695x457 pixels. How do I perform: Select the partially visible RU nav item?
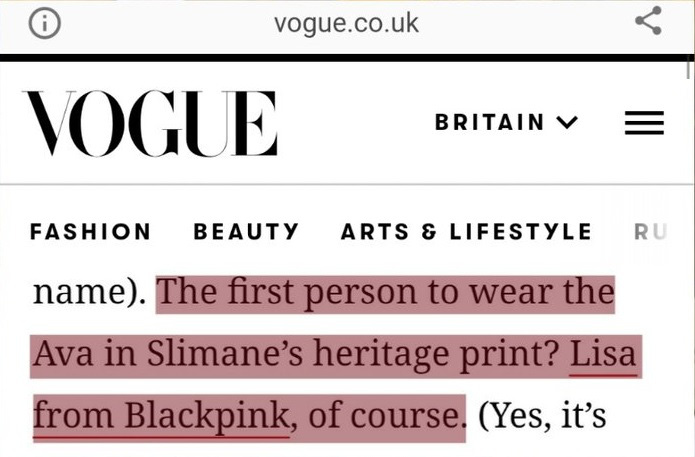[x=650, y=231]
